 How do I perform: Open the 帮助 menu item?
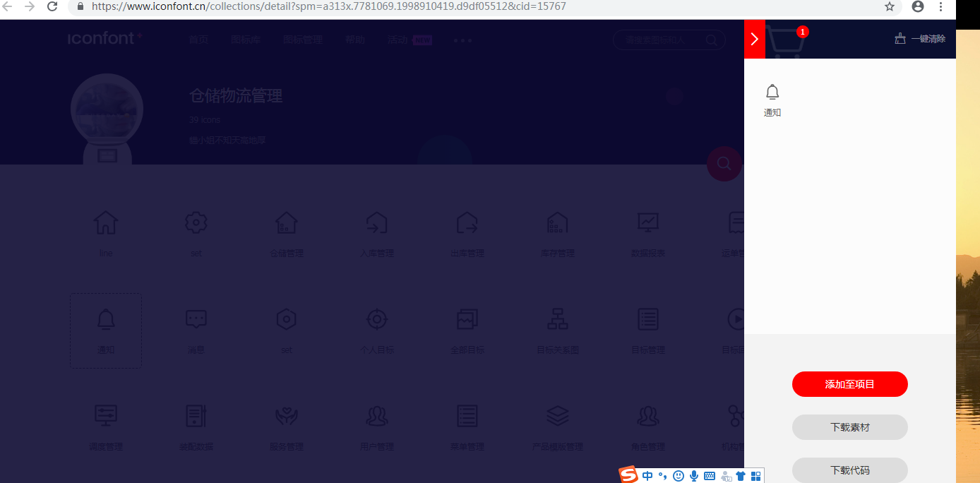355,40
